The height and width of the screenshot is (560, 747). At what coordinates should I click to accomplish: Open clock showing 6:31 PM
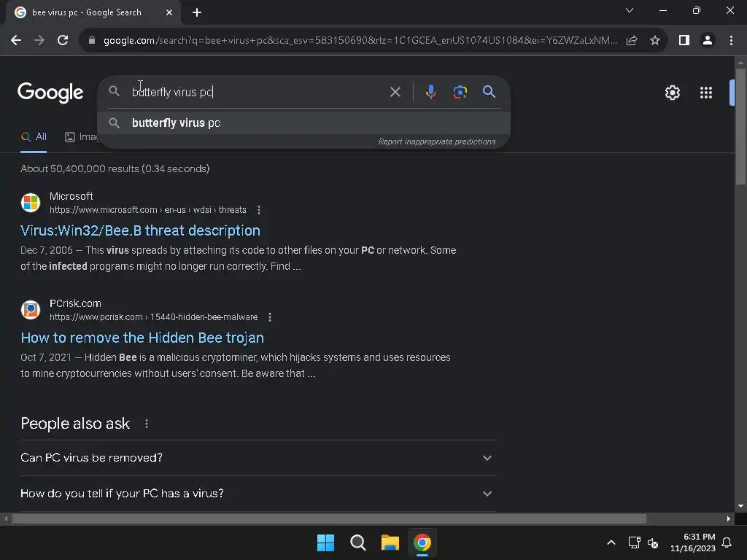pyautogui.click(x=693, y=542)
